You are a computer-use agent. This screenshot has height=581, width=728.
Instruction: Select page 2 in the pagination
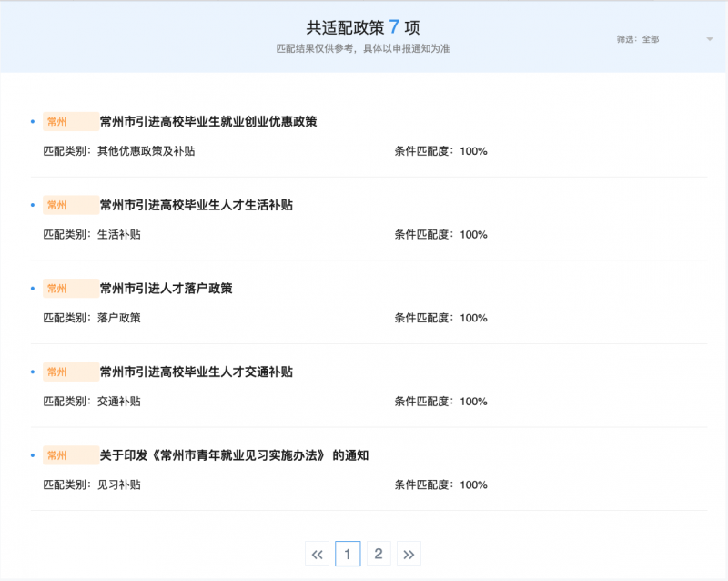pos(378,553)
